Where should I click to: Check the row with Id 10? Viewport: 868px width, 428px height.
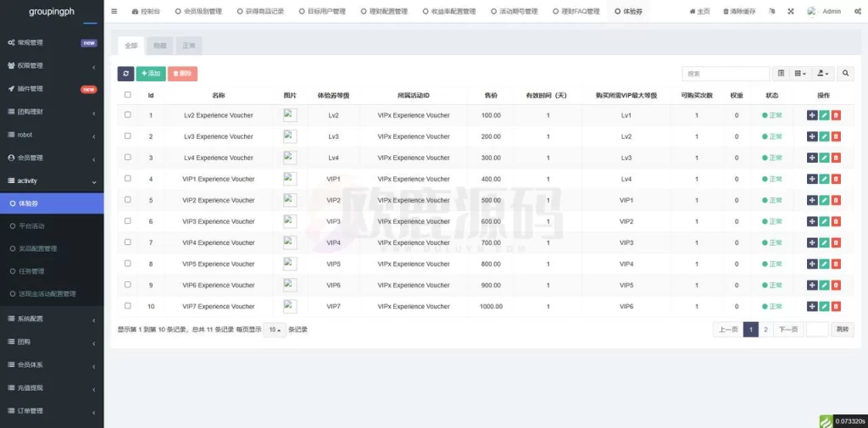[x=128, y=306]
